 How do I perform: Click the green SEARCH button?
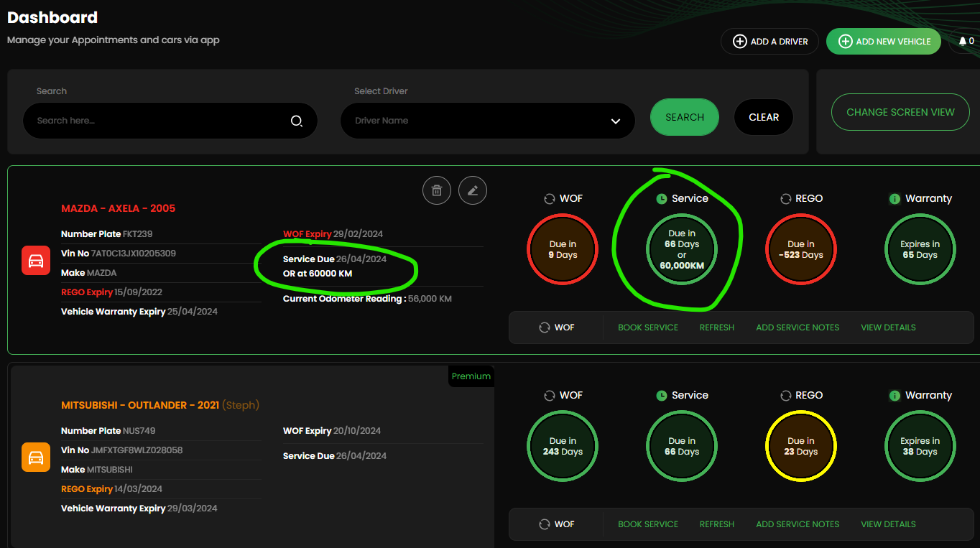(x=685, y=117)
